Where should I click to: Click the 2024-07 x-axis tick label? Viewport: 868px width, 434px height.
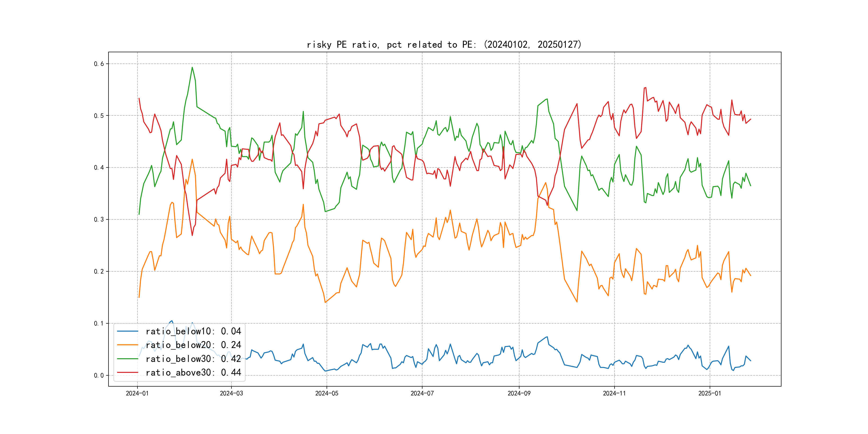click(x=422, y=393)
